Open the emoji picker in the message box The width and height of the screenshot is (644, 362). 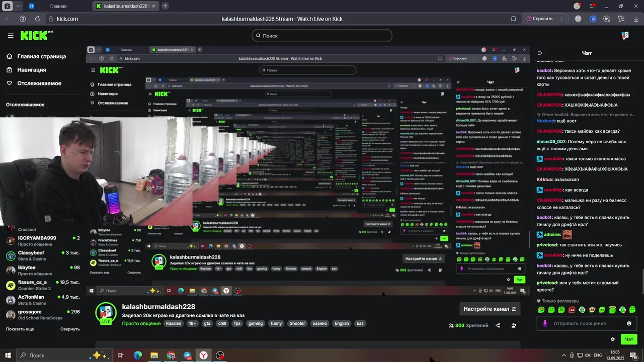629,323
